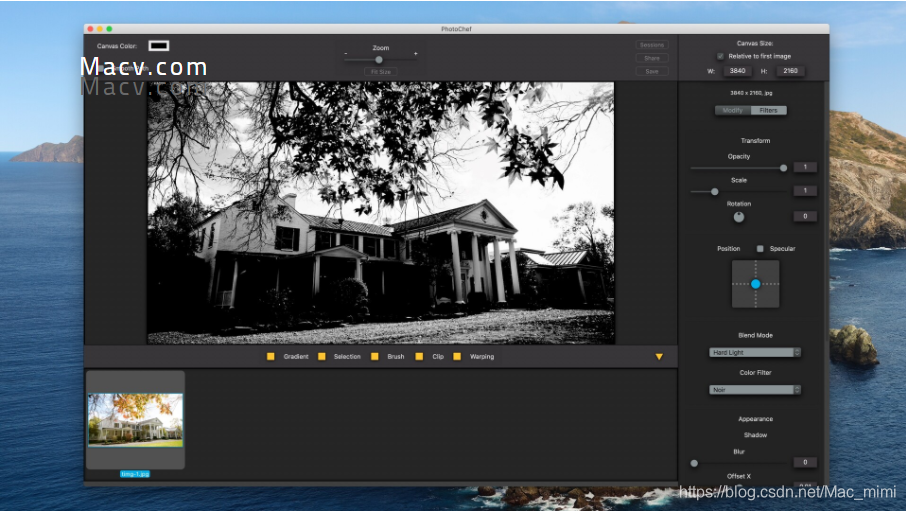Viewport: 906px width, 511px height.
Task: Click the Scale value field
Action: [x=805, y=190]
